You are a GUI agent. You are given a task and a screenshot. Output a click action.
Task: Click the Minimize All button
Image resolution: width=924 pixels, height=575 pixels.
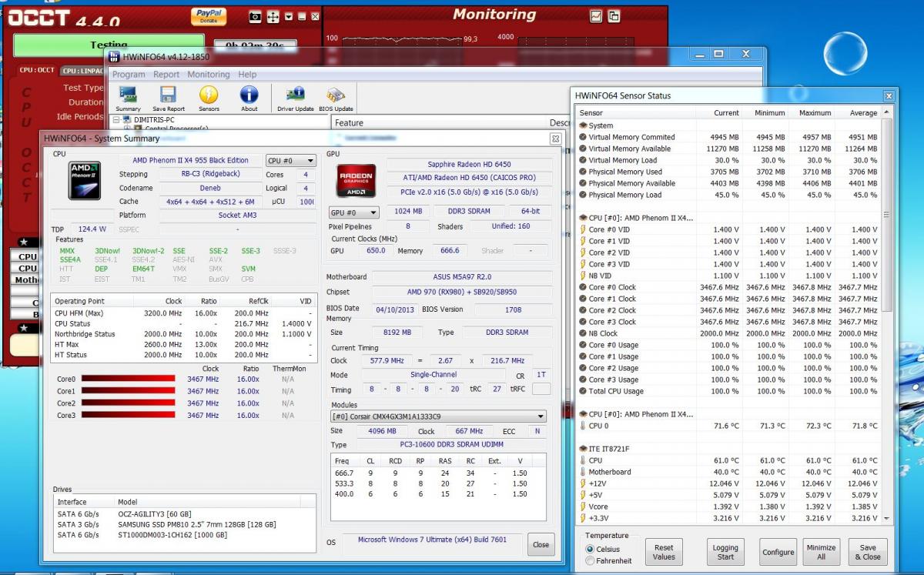821,552
